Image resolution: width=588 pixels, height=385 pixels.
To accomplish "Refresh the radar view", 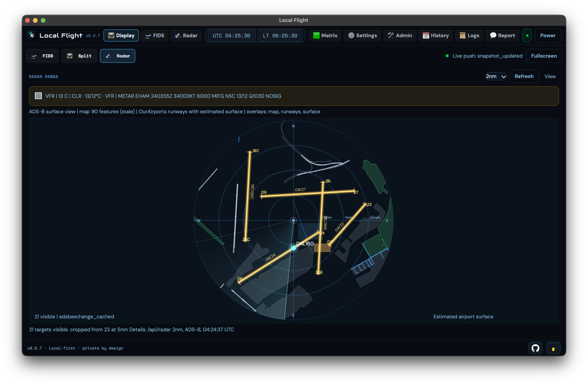I will [524, 76].
